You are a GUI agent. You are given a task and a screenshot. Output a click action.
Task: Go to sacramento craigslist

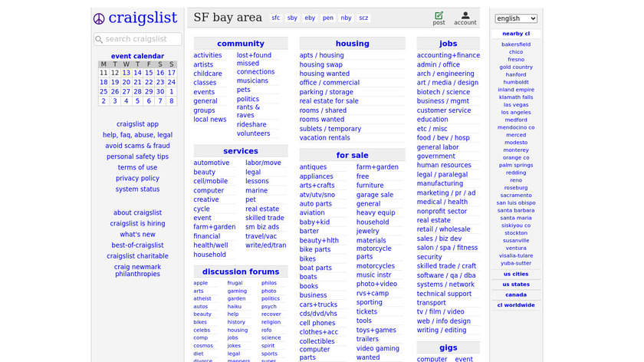[516, 195]
